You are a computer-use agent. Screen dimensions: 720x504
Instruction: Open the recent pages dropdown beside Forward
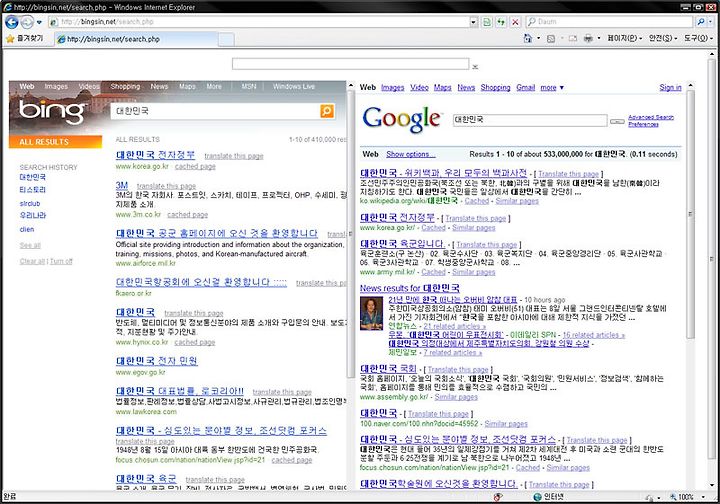[39, 22]
